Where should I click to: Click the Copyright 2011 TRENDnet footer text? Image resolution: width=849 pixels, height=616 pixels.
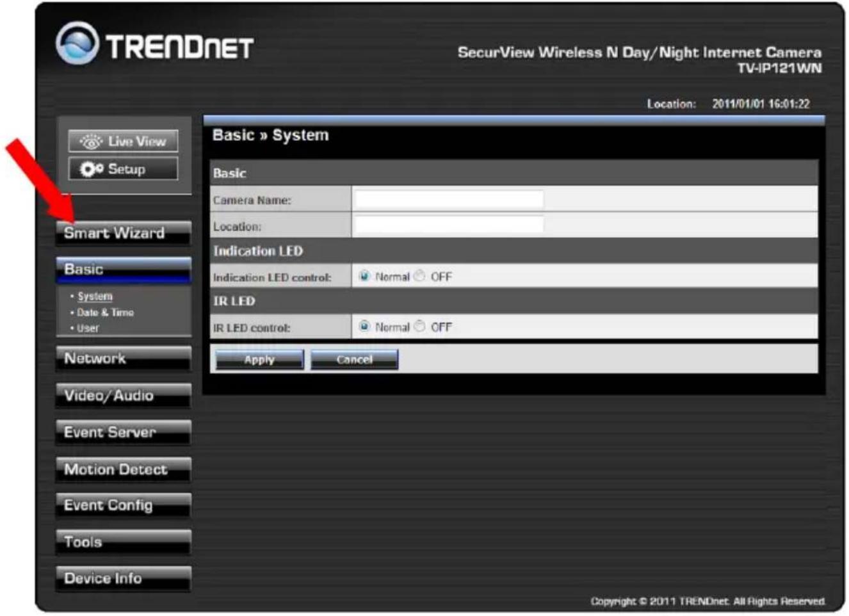tap(707, 601)
